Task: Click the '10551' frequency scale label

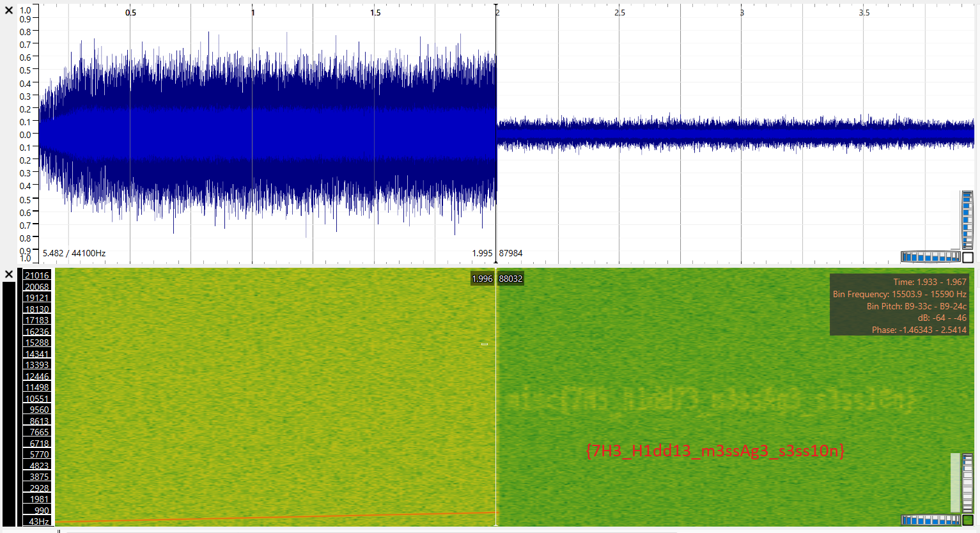Action: (37, 399)
